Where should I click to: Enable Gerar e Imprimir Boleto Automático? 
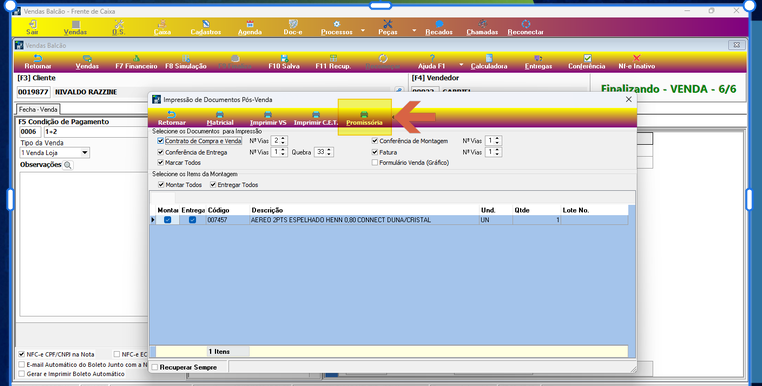pyautogui.click(x=21, y=374)
